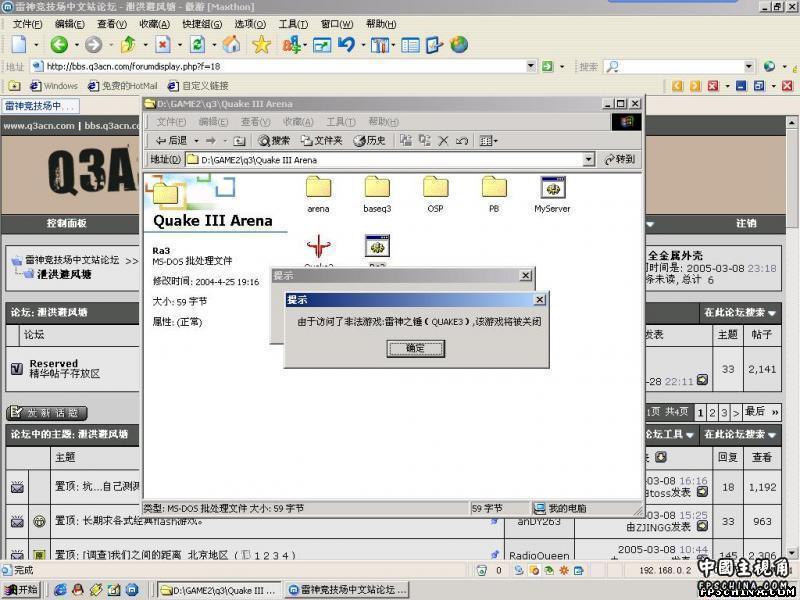Click Maxthon's grey forward arrow icon
800x600 pixels.
[93, 45]
